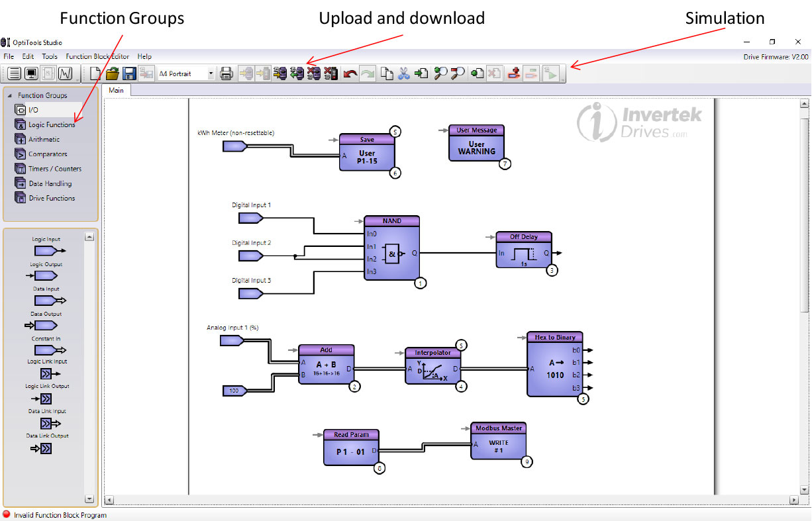Click the Arithmetic group icon
The image size is (812, 521).
click(x=21, y=139)
